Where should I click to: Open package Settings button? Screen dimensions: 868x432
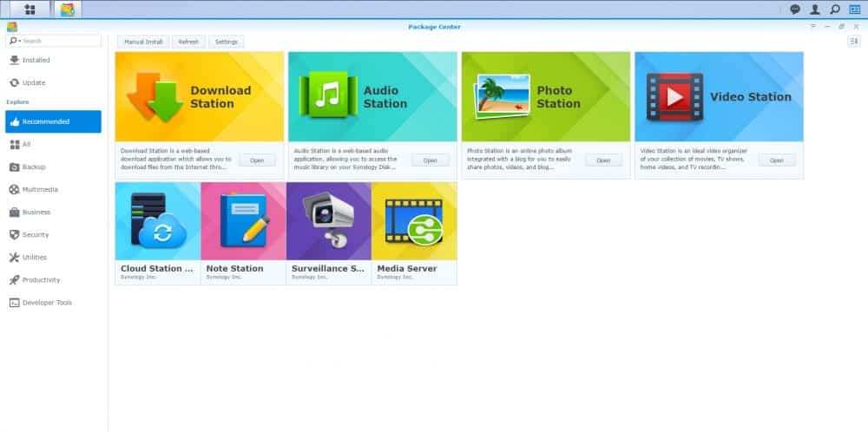(227, 42)
